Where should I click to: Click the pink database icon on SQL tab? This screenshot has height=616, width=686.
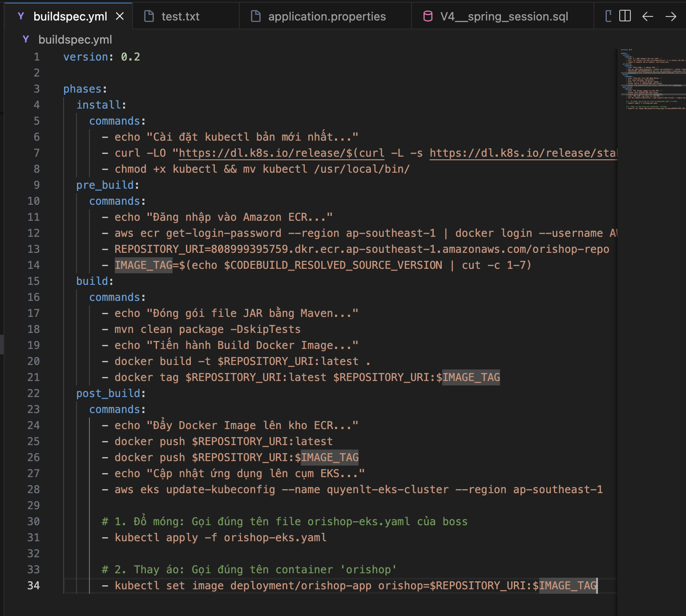(x=428, y=16)
